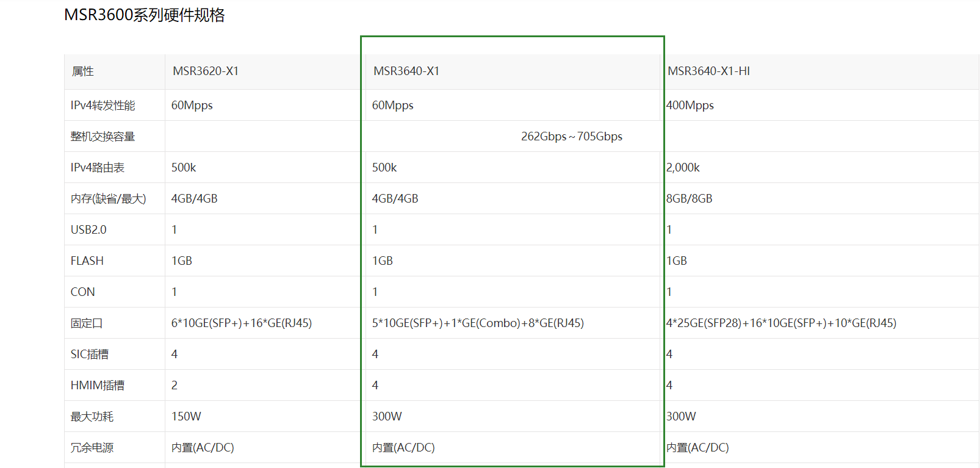This screenshot has width=980, height=468.
Task: Select the USB2.0 value "1" for MSR3620-X1
Action: pyautogui.click(x=175, y=230)
